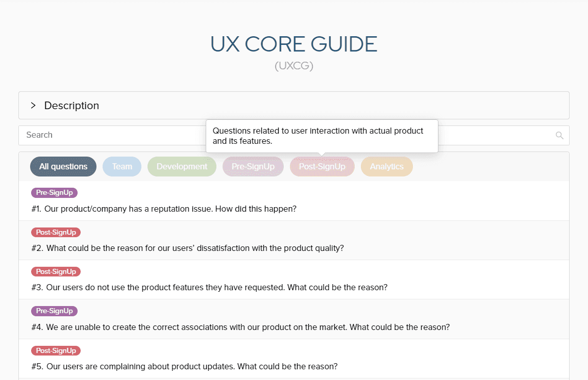Viewport: 588px width, 380px height.
Task: Open question #3 about unused product features
Action: click(208, 287)
